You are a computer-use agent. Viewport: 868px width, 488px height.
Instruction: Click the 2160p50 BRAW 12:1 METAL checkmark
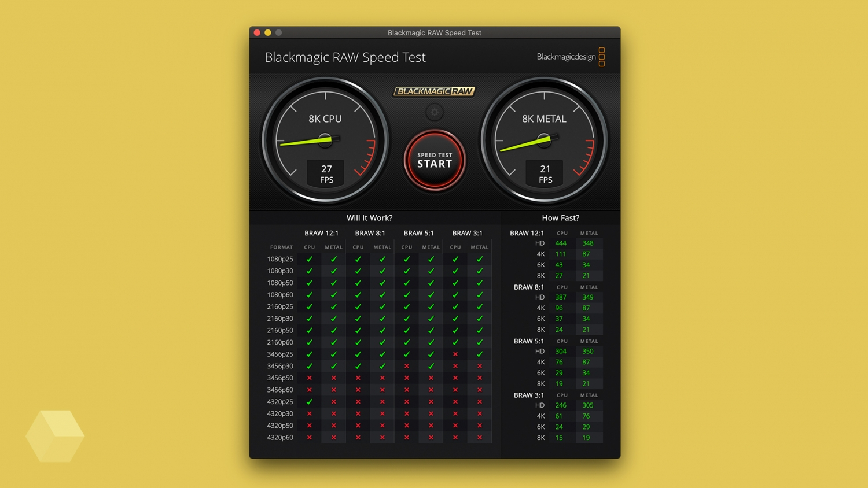(334, 331)
